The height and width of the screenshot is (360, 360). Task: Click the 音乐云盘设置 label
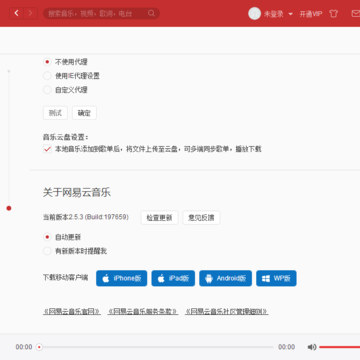click(x=66, y=137)
